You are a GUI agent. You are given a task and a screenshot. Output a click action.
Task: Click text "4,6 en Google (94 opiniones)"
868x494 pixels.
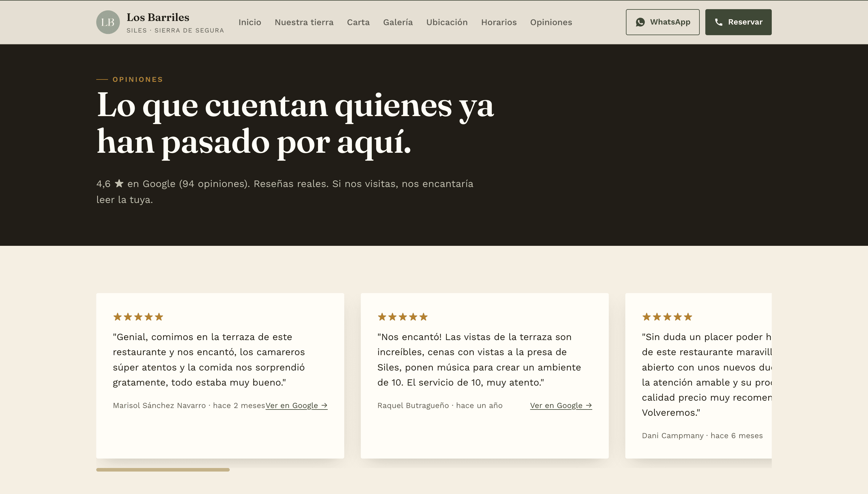point(173,183)
